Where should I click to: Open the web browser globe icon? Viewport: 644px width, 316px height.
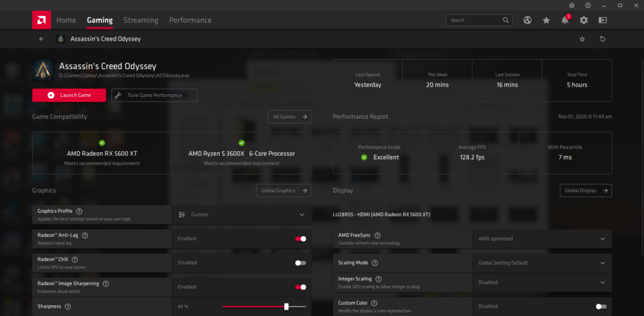click(x=527, y=20)
